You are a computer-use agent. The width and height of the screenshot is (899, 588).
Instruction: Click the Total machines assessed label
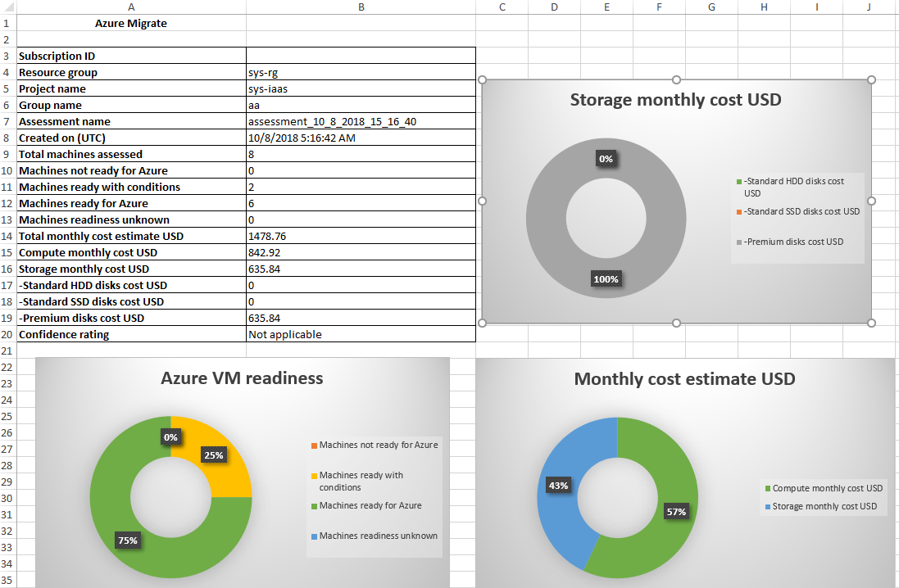[131, 154]
